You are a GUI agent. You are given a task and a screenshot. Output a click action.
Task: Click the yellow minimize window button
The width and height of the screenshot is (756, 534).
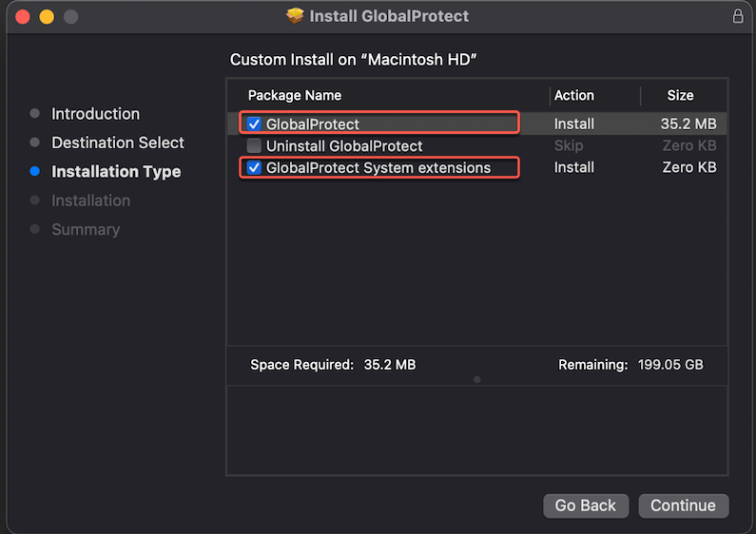(x=47, y=17)
